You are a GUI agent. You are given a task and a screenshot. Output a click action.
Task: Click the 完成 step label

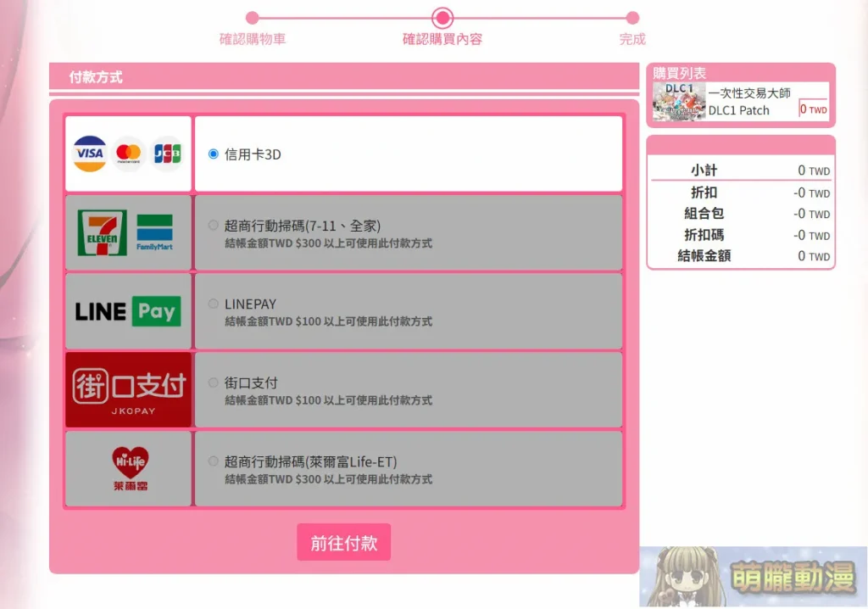point(632,39)
